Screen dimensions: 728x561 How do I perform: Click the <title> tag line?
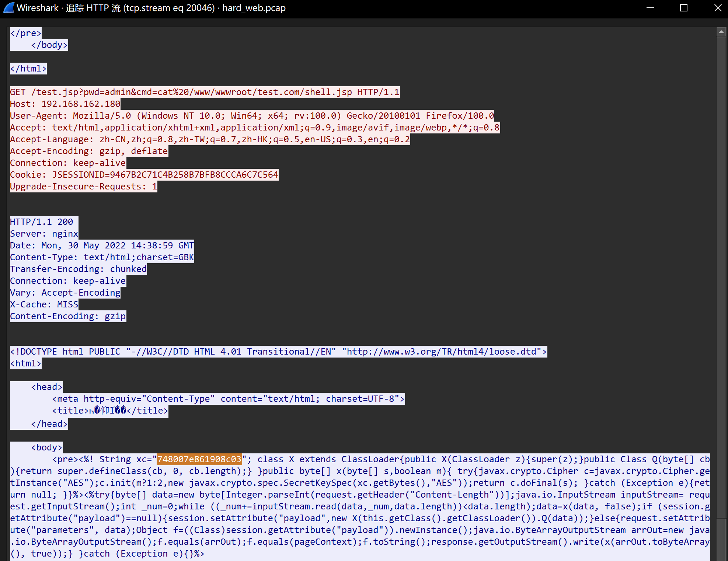point(110,411)
